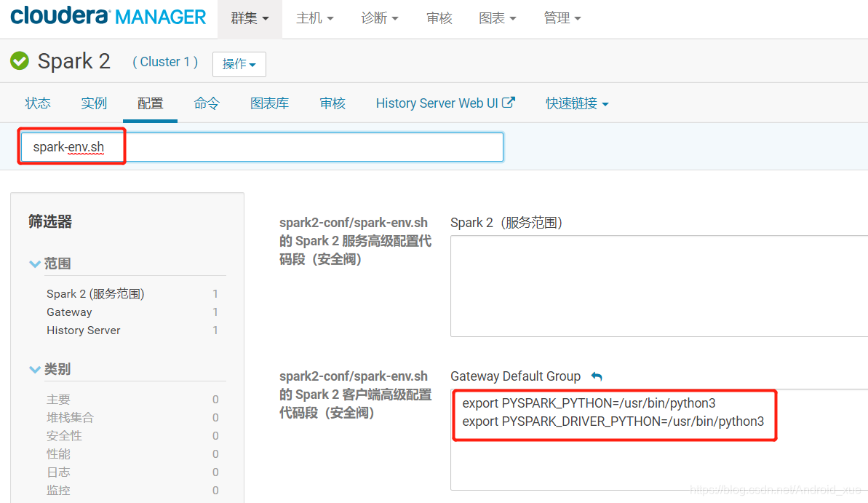868x503 pixels.
Task: Click the Cloudera Manager logo
Action: (x=108, y=17)
